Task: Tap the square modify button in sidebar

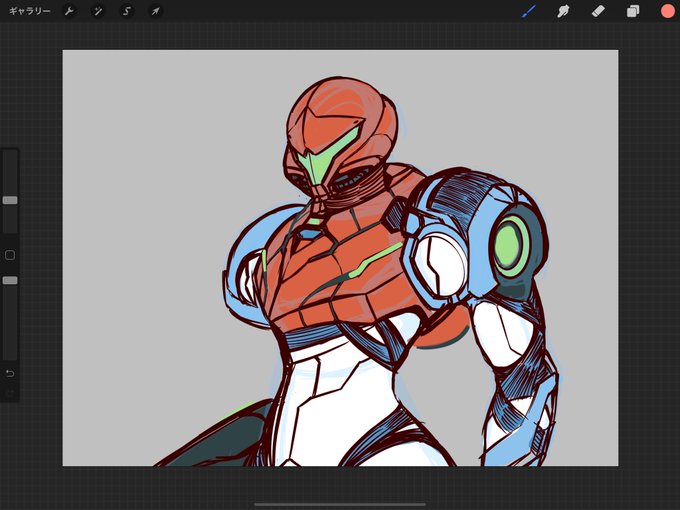Action: (x=10, y=255)
